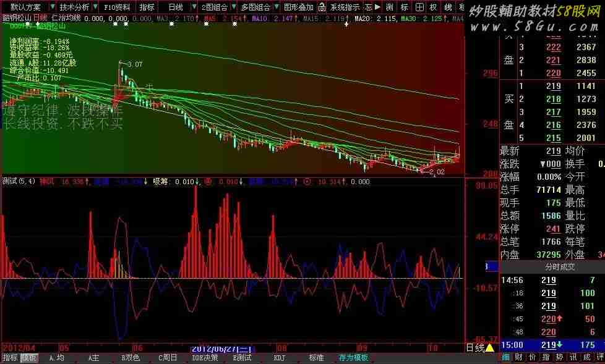
Task: Open the 势 trend tab
Action: tap(559, 357)
